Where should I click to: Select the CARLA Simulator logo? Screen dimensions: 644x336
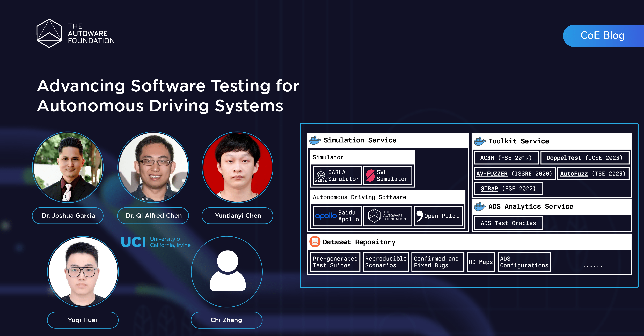321,176
